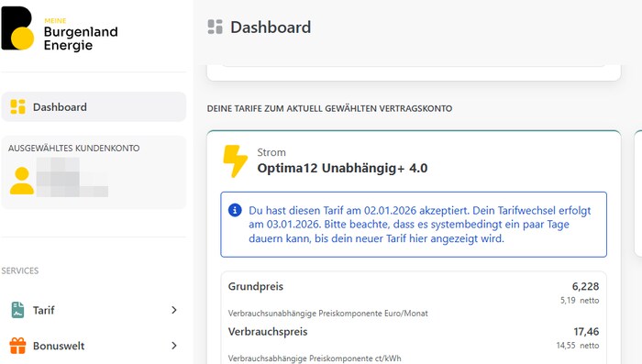Click the yellow Strom lightning bolt icon
The image size is (642, 364).
(235, 161)
